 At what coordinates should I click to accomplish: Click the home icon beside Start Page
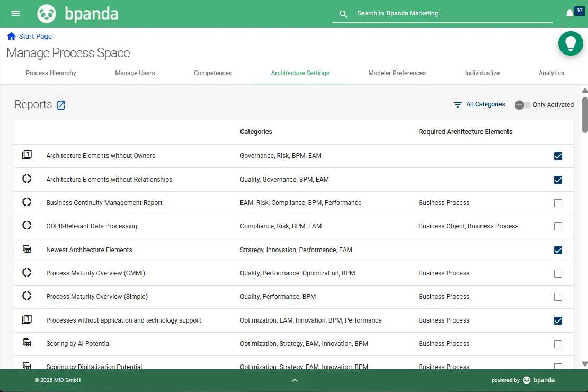tap(10, 35)
